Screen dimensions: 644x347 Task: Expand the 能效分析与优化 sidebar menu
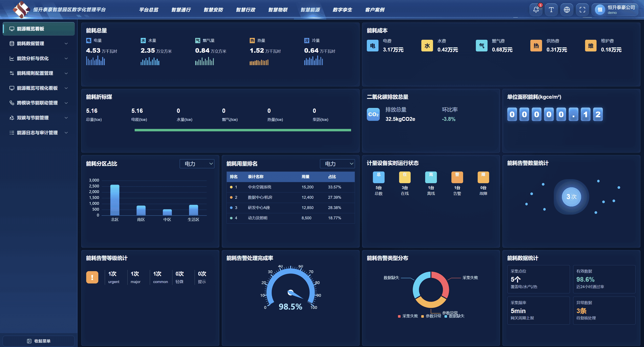(39, 59)
